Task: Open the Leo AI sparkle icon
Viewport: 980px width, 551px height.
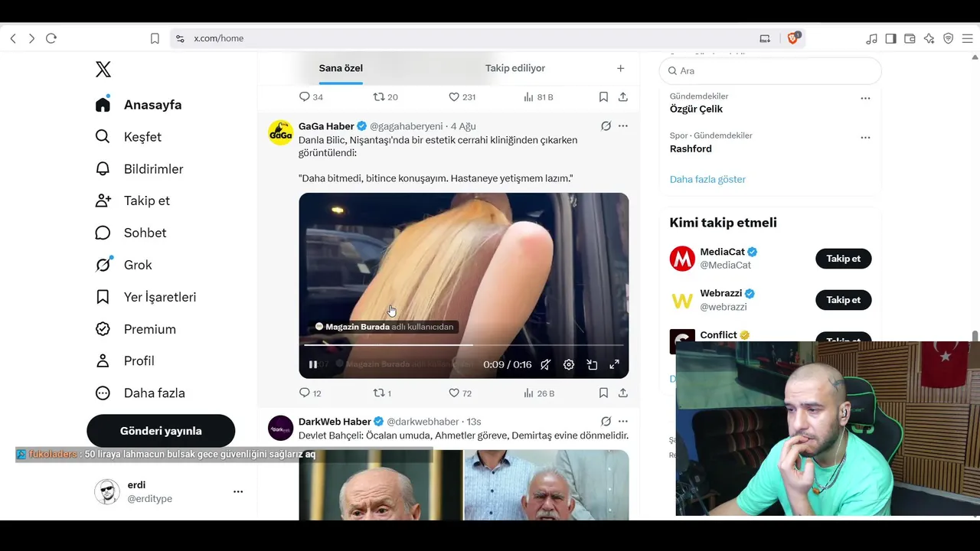Action: tap(929, 38)
